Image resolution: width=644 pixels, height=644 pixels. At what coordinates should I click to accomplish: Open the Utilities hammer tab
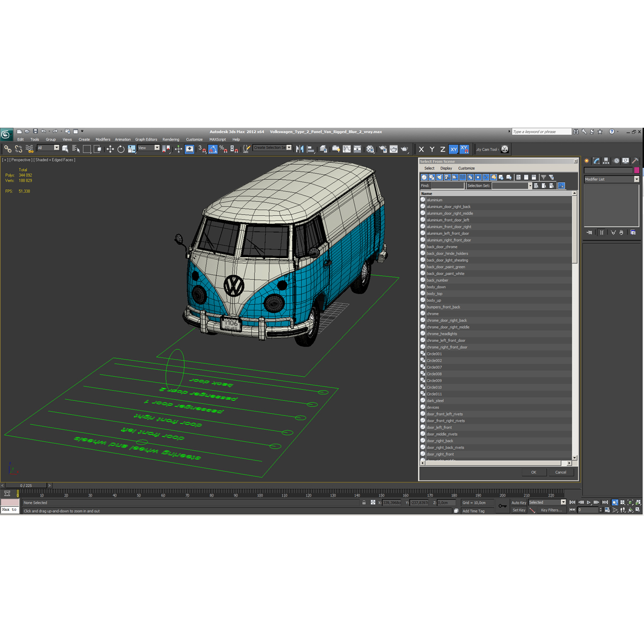pyautogui.click(x=635, y=160)
